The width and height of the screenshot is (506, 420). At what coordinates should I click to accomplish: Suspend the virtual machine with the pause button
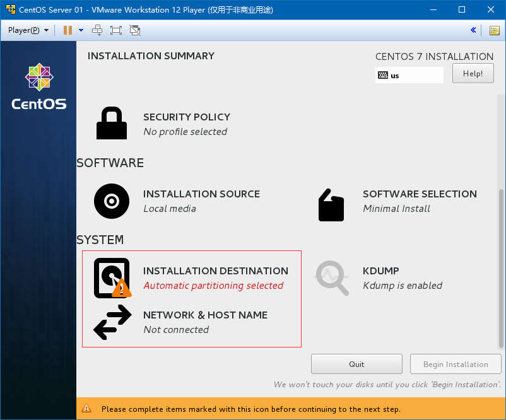pyautogui.click(x=68, y=30)
